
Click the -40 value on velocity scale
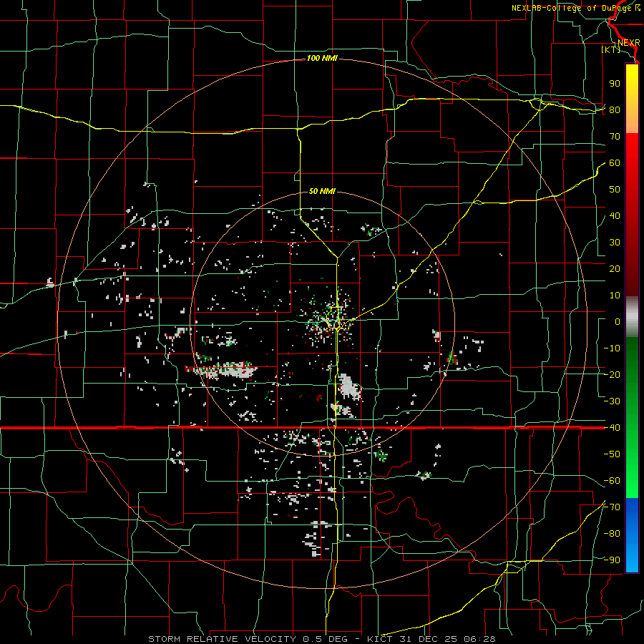click(612, 428)
